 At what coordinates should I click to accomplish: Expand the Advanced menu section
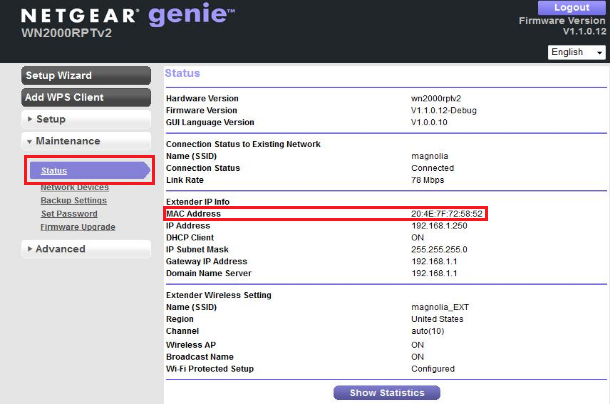86,249
